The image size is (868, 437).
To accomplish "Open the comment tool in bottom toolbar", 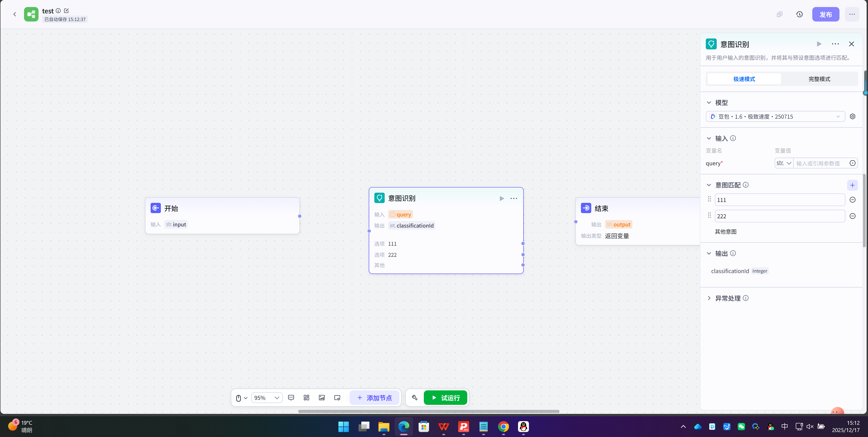I will pos(291,398).
